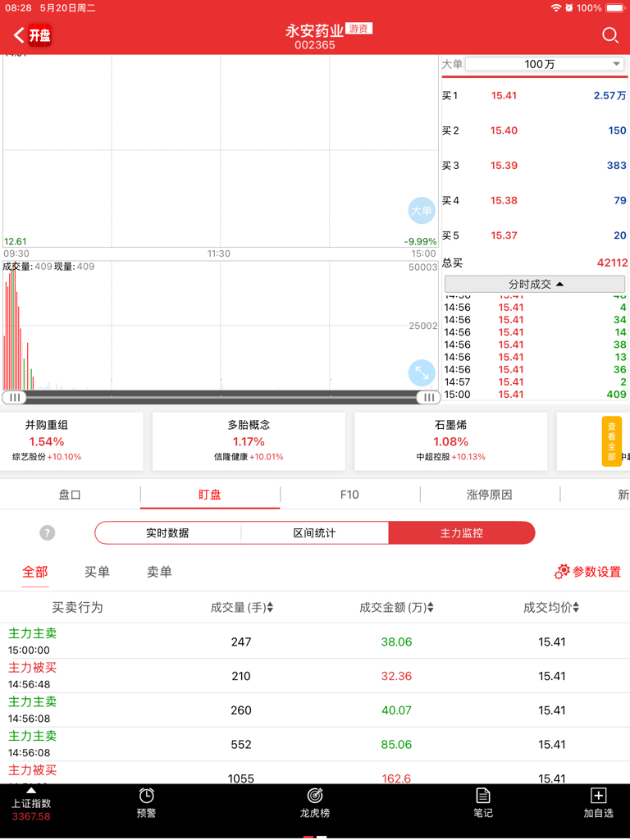Switch to 盯盘 tab

click(209, 495)
